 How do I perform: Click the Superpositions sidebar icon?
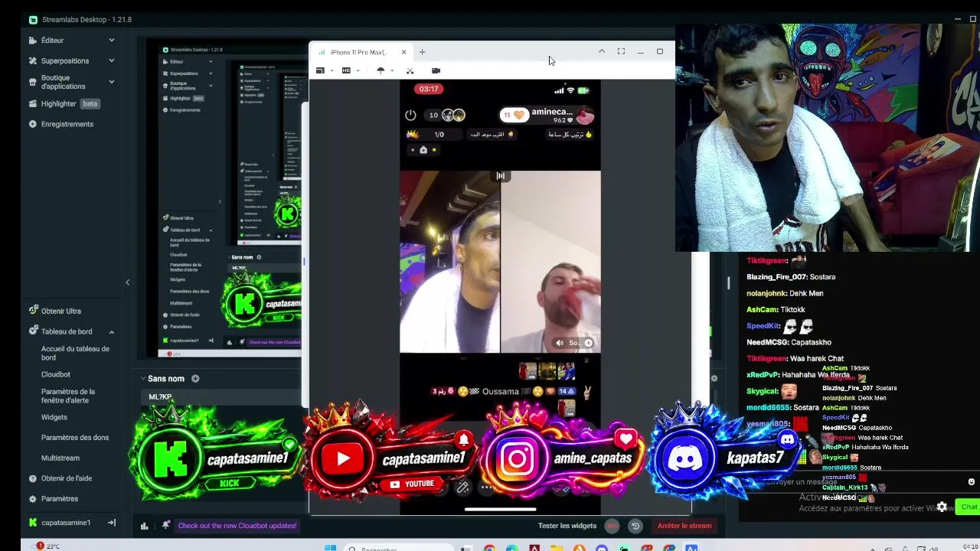(32, 60)
